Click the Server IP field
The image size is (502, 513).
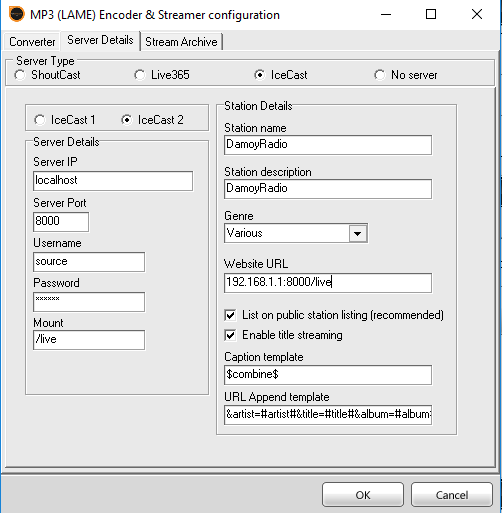[x=113, y=181]
